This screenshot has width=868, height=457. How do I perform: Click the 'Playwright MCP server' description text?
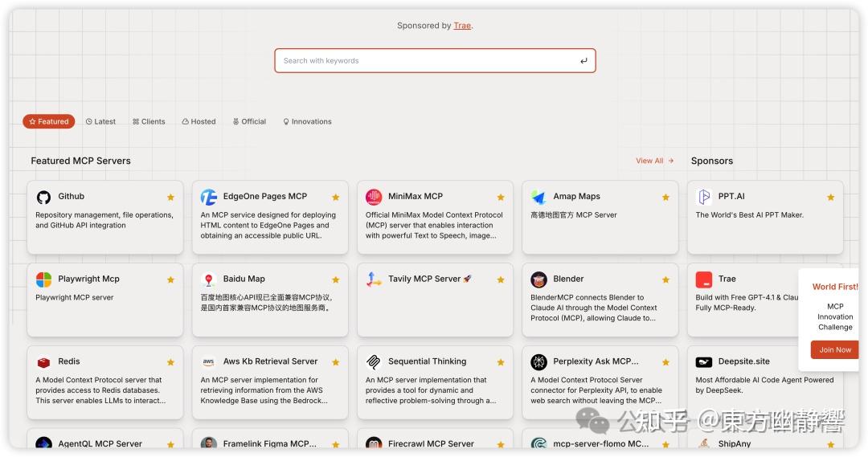coord(75,298)
